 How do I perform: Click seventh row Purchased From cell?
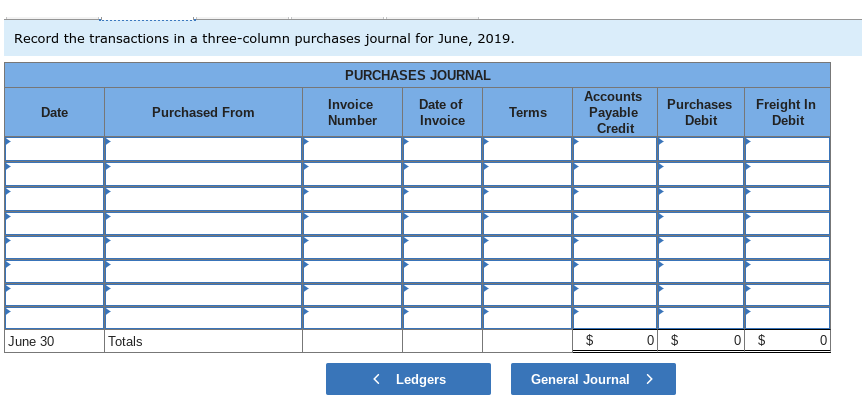tap(203, 295)
